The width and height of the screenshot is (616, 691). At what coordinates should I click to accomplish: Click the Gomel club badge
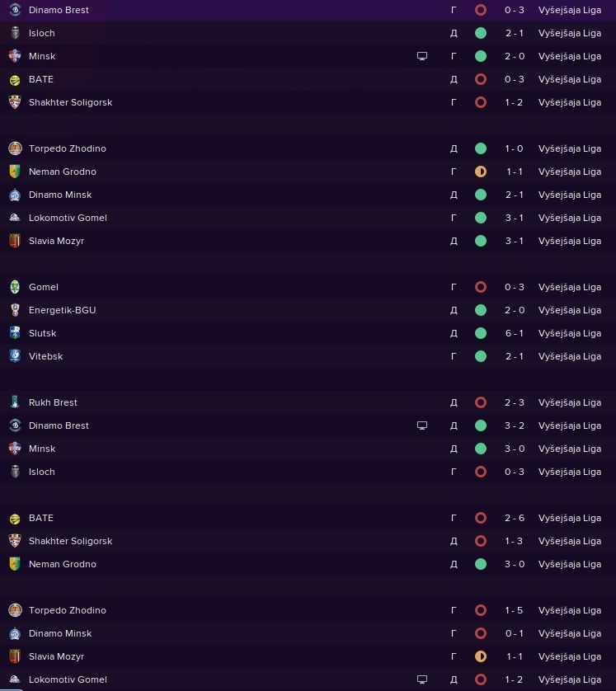coord(15,287)
